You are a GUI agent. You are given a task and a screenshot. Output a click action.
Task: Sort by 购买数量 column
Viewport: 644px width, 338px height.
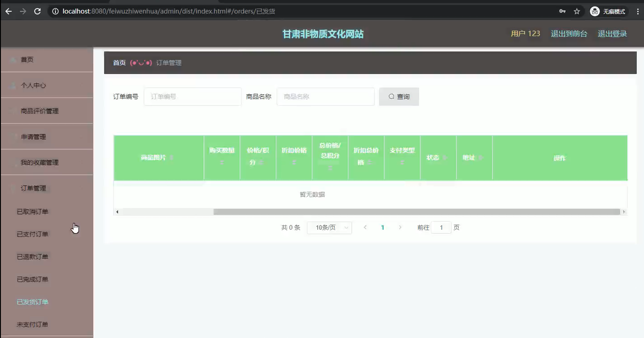tap(222, 162)
